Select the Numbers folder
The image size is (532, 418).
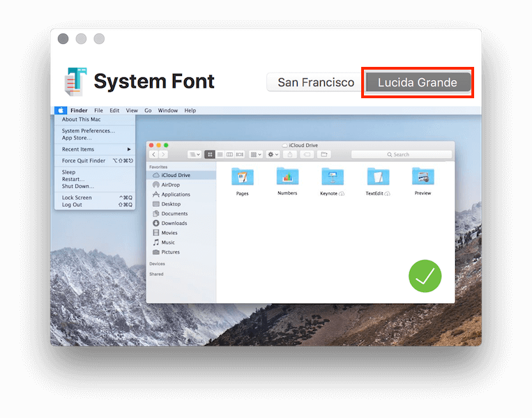[x=287, y=177]
